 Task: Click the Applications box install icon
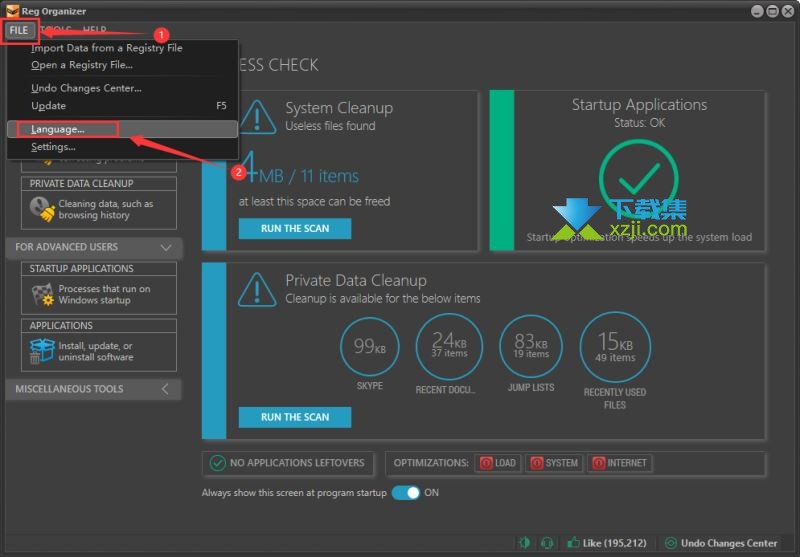(42, 351)
